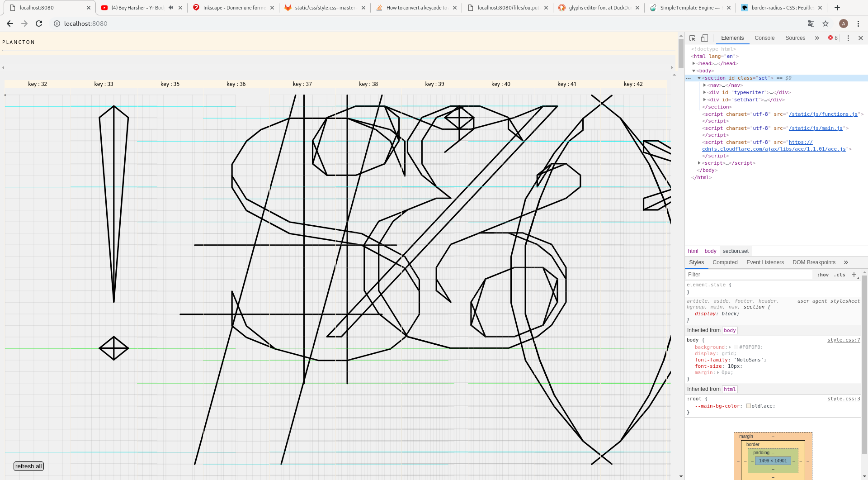Activate the inspect element picker icon
The height and width of the screenshot is (480, 868).
692,38
